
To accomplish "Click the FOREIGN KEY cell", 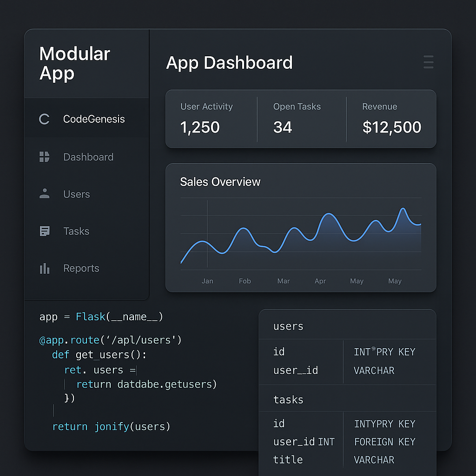I will pos(384,442).
